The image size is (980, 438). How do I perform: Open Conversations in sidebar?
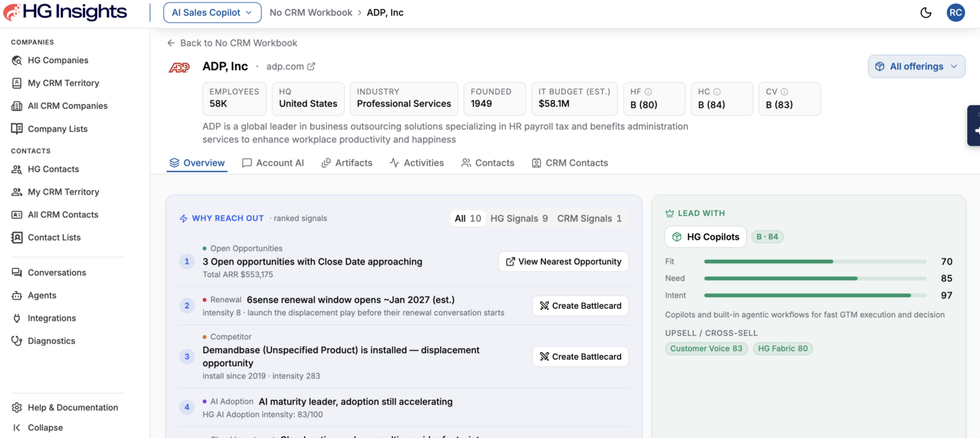pos(57,272)
